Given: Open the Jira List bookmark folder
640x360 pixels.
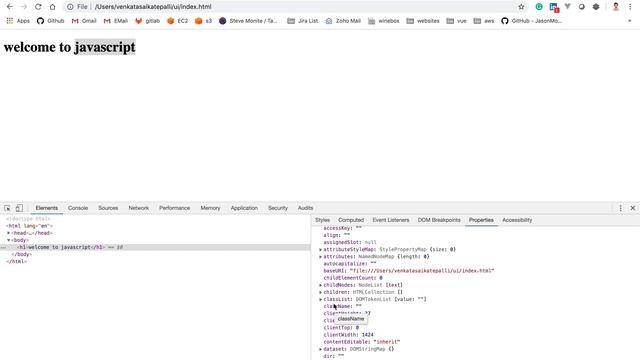Looking at the screenshot, I should point(302,21).
